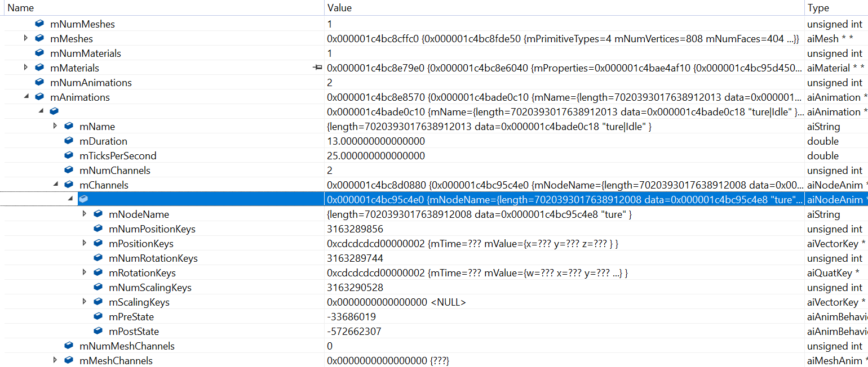This screenshot has width=868, height=367.
Task: Click the member icon beside mNumMeshes
Action: pyautogui.click(x=38, y=24)
